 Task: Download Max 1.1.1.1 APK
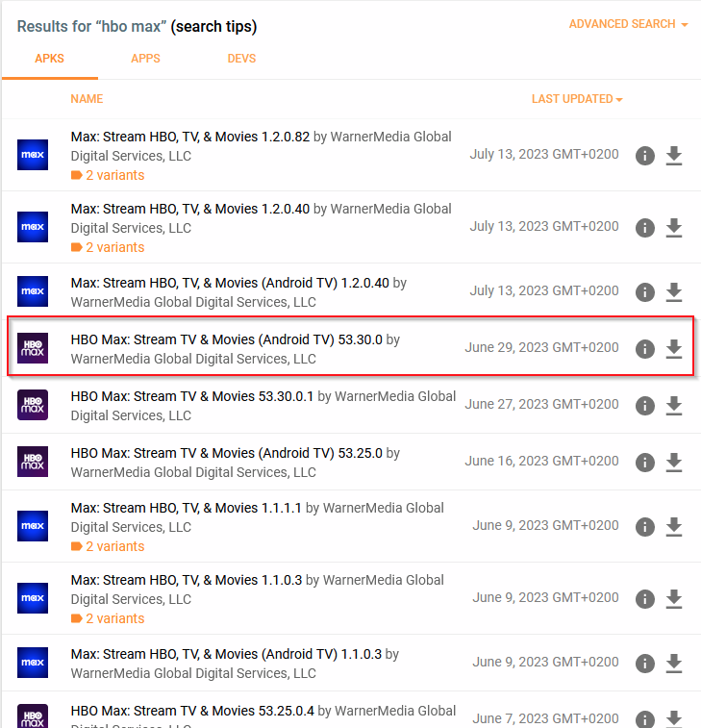[674, 526]
